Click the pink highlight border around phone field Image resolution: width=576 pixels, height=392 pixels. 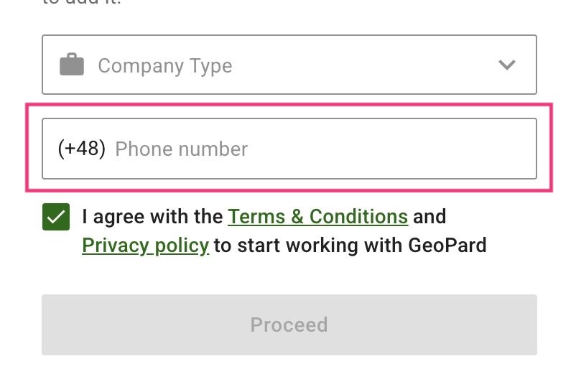click(289, 106)
